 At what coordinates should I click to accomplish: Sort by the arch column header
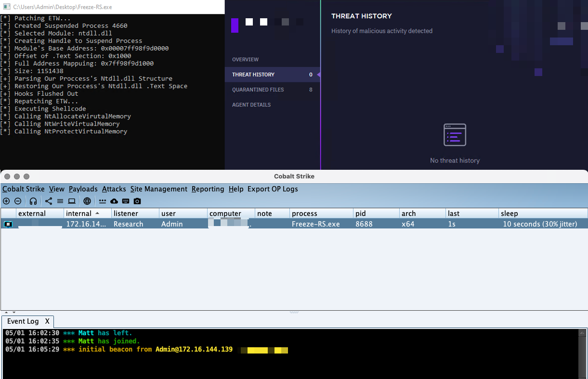(x=422, y=213)
